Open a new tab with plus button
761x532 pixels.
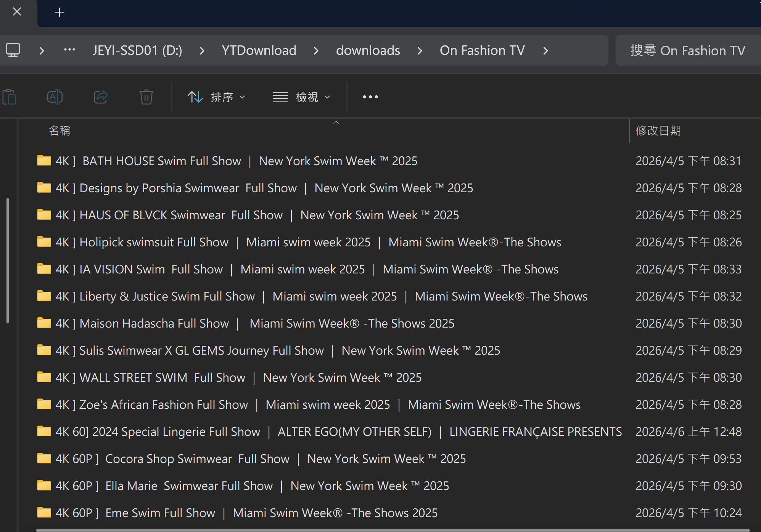click(60, 13)
